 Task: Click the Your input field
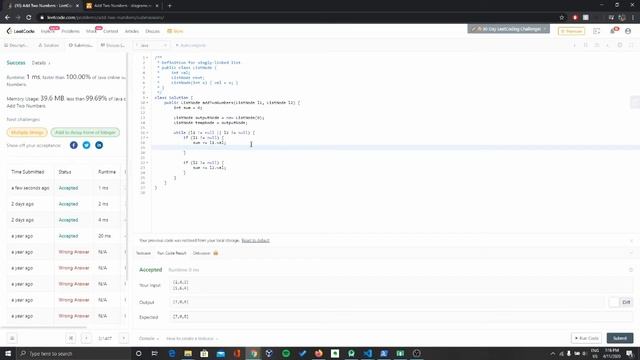point(400,285)
